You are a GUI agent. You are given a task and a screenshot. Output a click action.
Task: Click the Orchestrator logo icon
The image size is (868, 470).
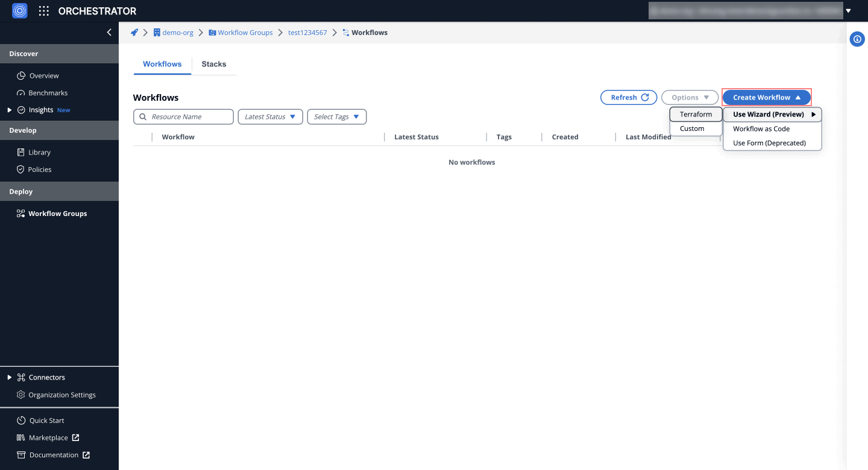coord(20,11)
